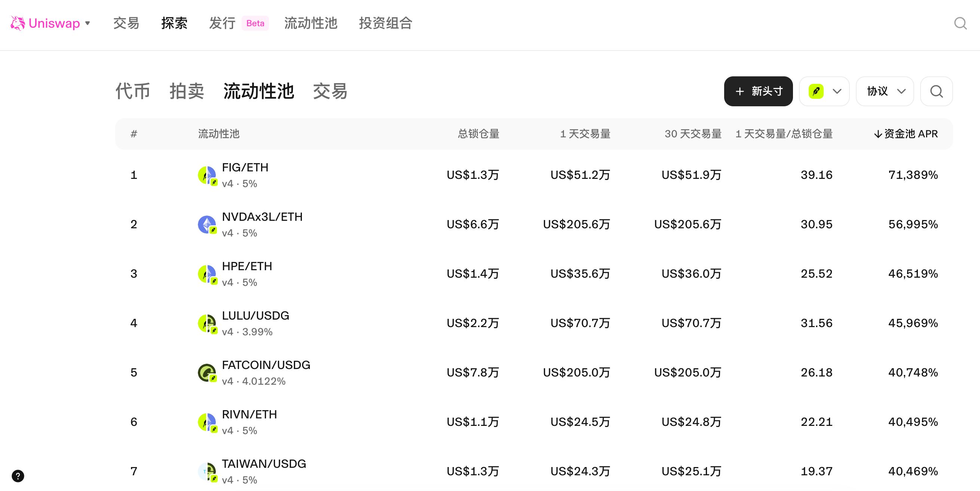Open the FIG/ETH pool name
The image size is (980, 491).
(x=245, y=168)
